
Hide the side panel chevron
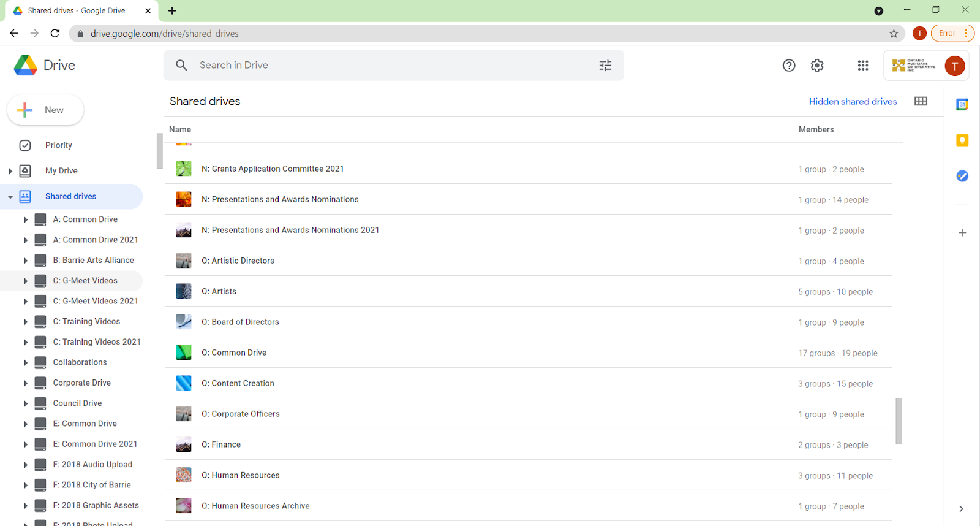962,509
